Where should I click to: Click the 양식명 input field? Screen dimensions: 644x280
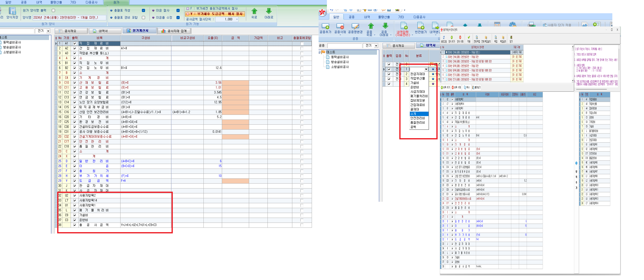69,17
